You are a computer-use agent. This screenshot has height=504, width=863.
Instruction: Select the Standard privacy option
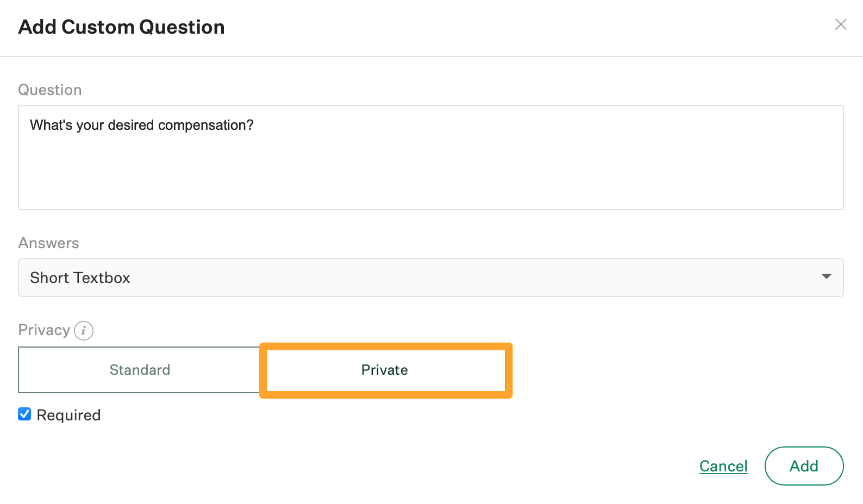click(140, 370)
